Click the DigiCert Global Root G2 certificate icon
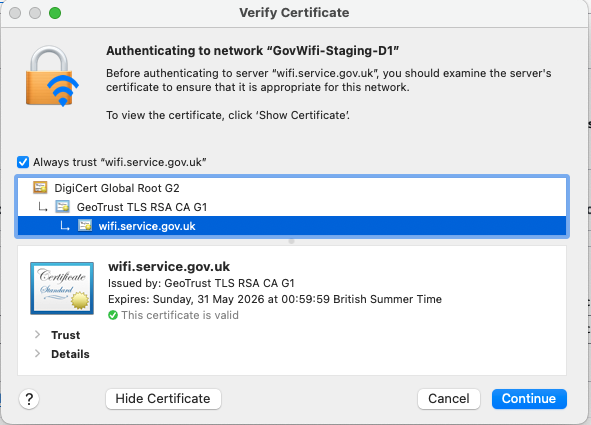Screen dimensions: 591x425 pos(40,187)
